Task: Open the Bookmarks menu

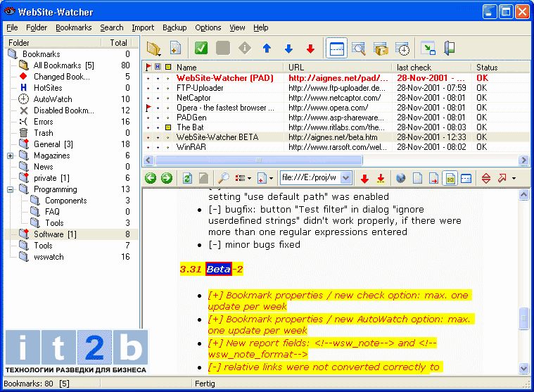Action: 74,27
